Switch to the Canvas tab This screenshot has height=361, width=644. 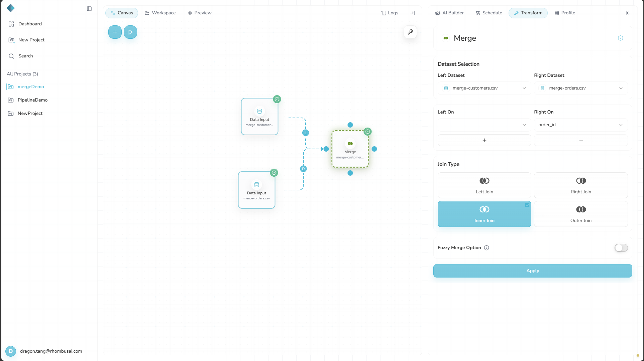pyautogui.click(x=122, y=13)
